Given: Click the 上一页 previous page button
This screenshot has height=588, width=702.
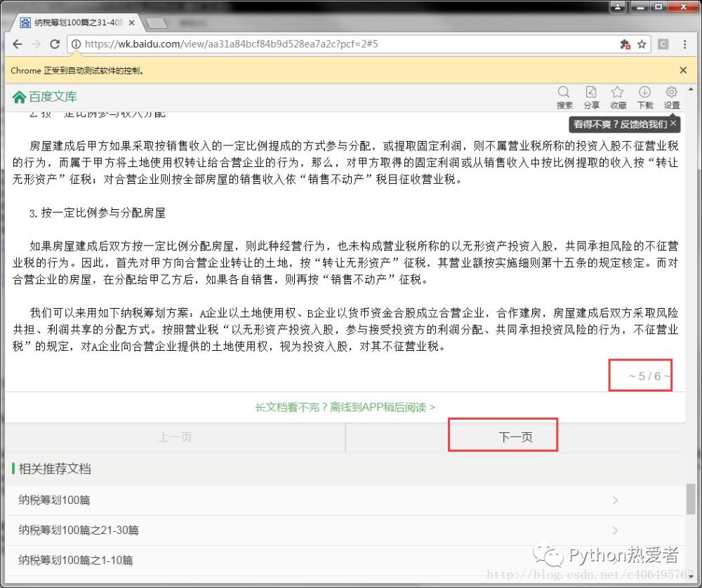Looking at the screenshot, I should 175,437.
